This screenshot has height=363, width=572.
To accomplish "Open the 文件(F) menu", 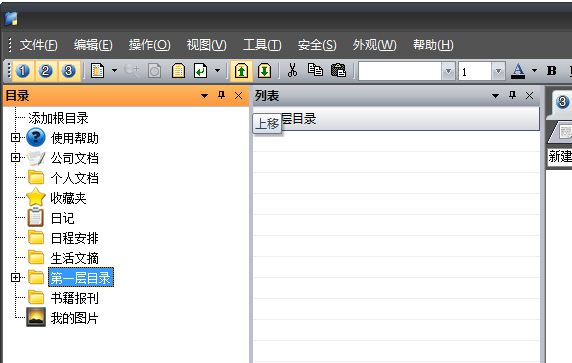I will [38, 45].
